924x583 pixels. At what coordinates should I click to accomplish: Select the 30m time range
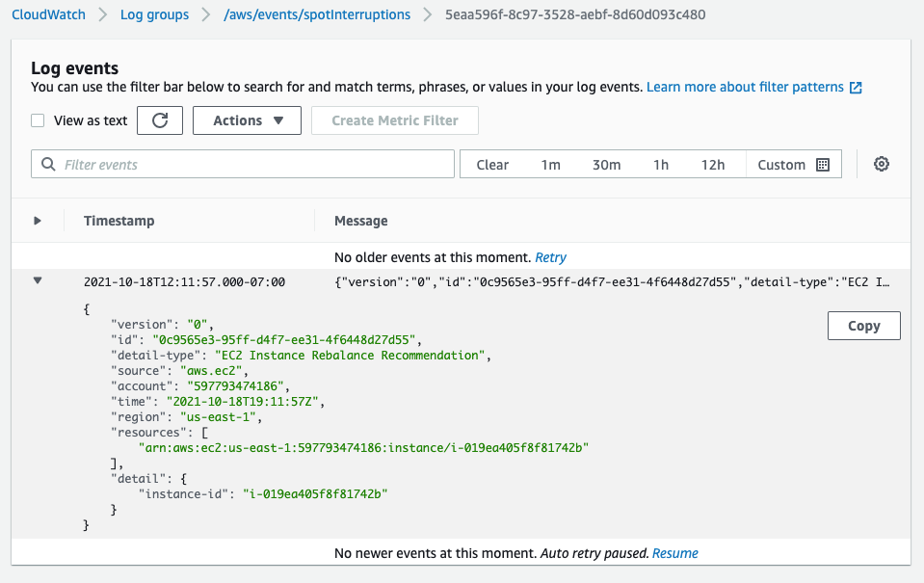pos(606,164)
